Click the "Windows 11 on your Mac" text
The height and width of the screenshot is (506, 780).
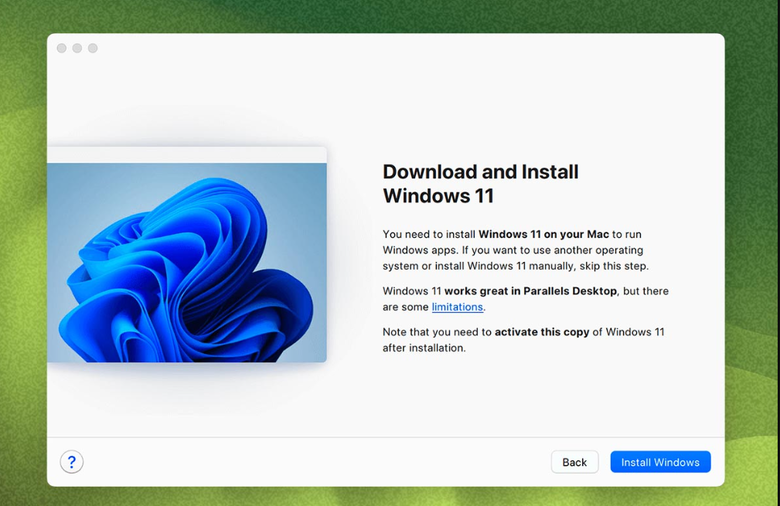click(544, 234)
